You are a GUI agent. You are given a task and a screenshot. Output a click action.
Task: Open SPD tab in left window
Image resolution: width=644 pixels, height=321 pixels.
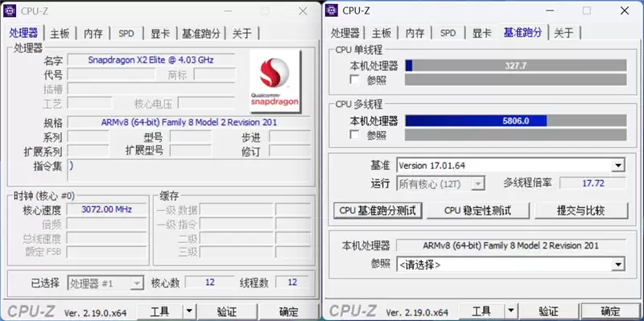[x=126, y=33]
